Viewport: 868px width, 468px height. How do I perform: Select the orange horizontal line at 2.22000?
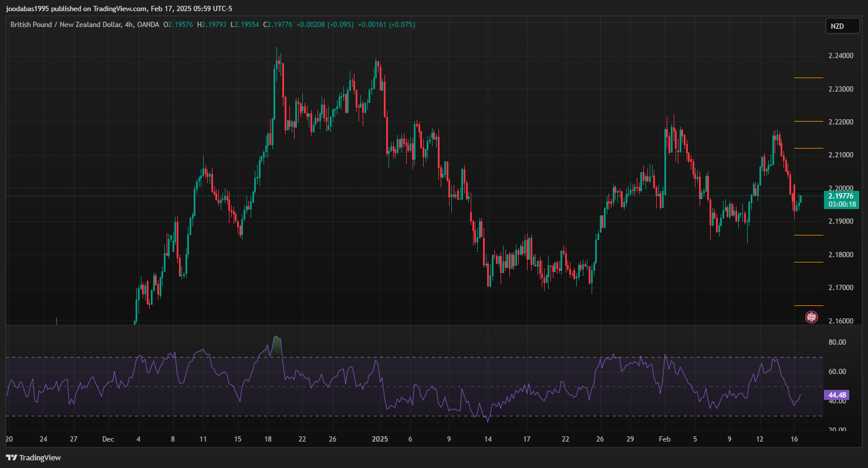[809, 122]
